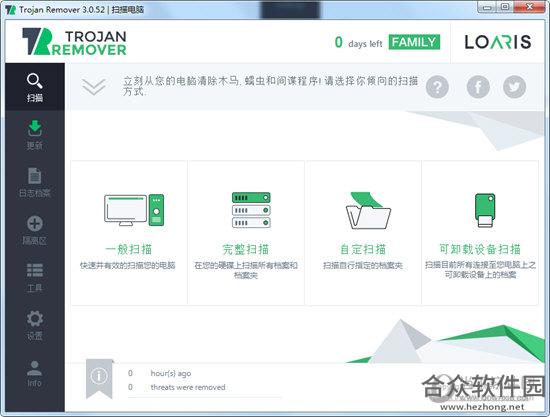550x417 pixels.
Task: Open the 工具 (Tools) sidebar tab
Action: 35,278
